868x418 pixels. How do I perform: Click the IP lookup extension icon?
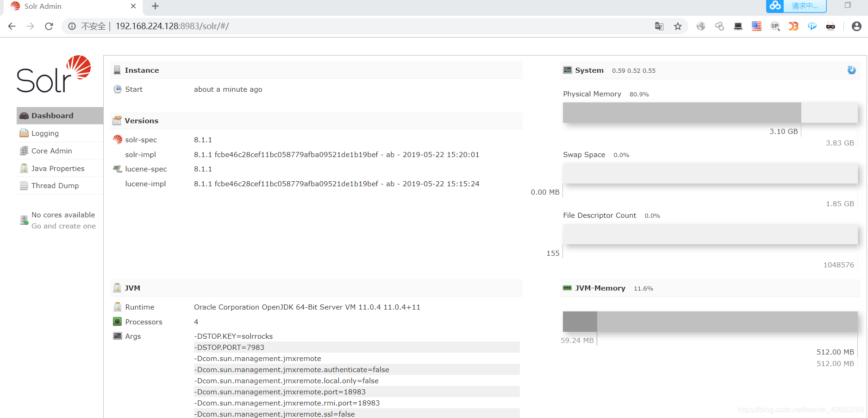[775, 26]
